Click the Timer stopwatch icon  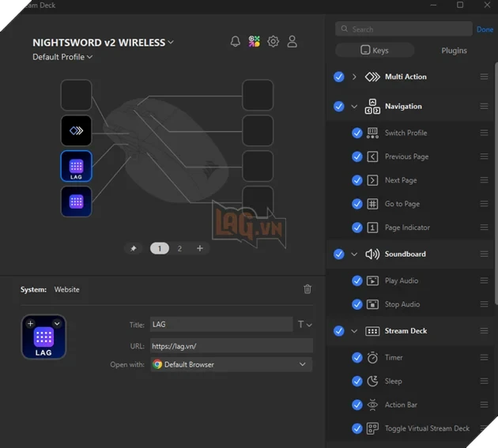click(x=372, y=357)
